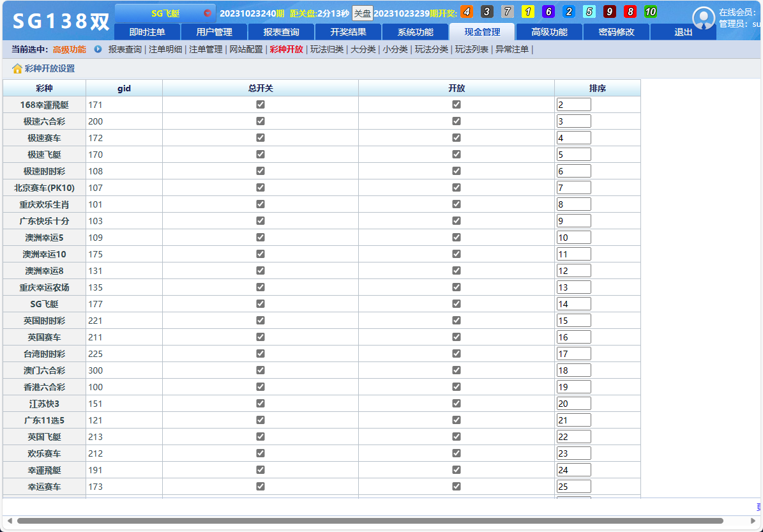Click the 广东快乐十分 row name

(x=44, y=221)
